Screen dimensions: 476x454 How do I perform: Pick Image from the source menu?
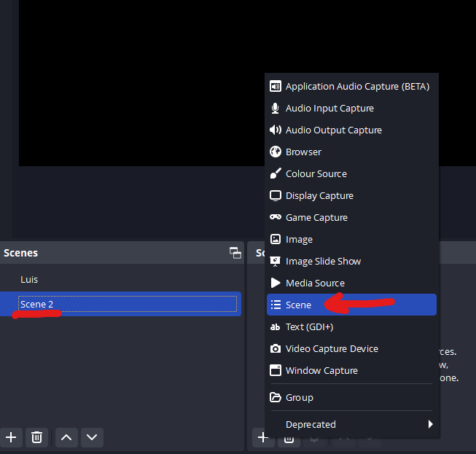click(351, 239)
